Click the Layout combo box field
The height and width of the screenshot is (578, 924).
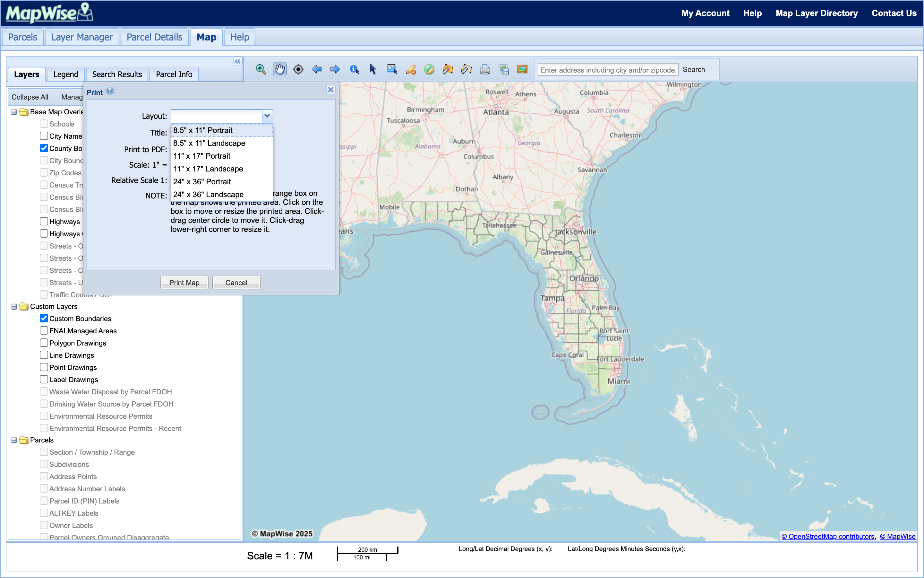click(x=217, y=116)
